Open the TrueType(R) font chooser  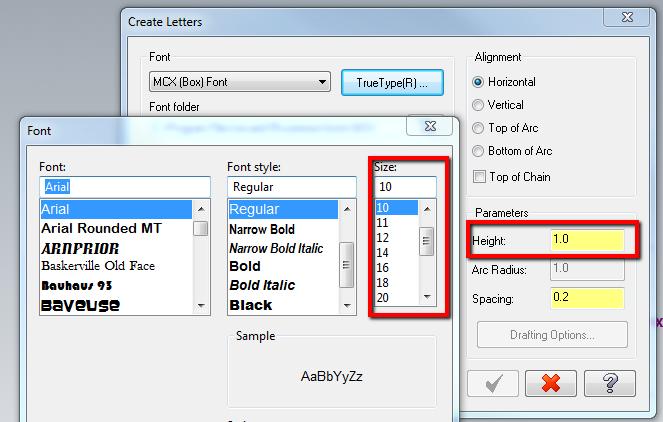[392, 82]
